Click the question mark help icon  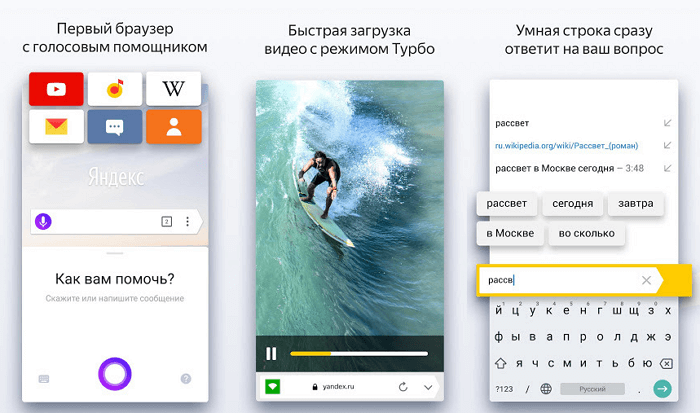186,378
